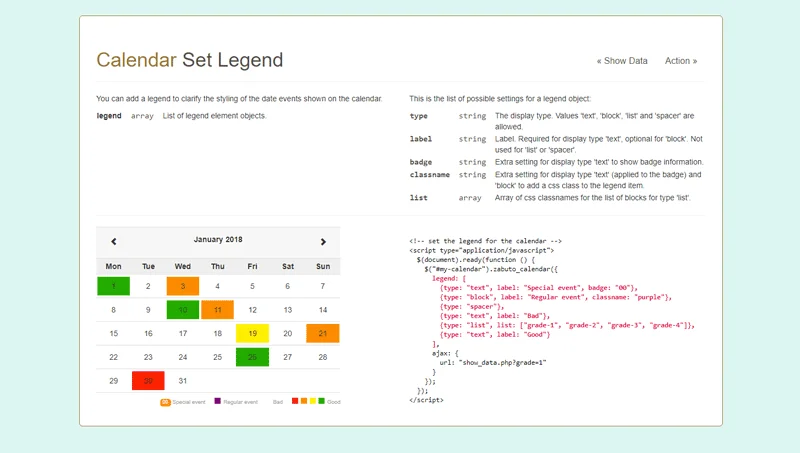Click date 28 in January calendar
This screenshot has height=453, width=800.
[322, 357]
